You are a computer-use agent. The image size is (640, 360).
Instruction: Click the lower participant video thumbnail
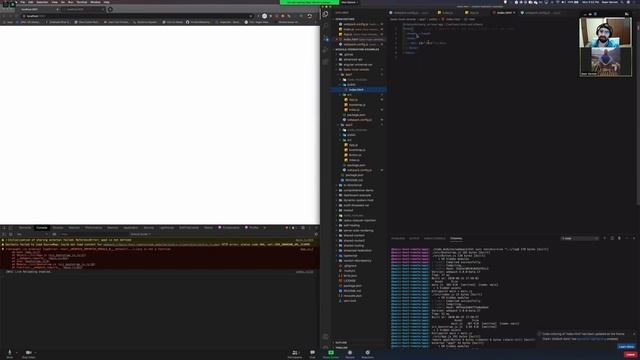click(606, 62)
